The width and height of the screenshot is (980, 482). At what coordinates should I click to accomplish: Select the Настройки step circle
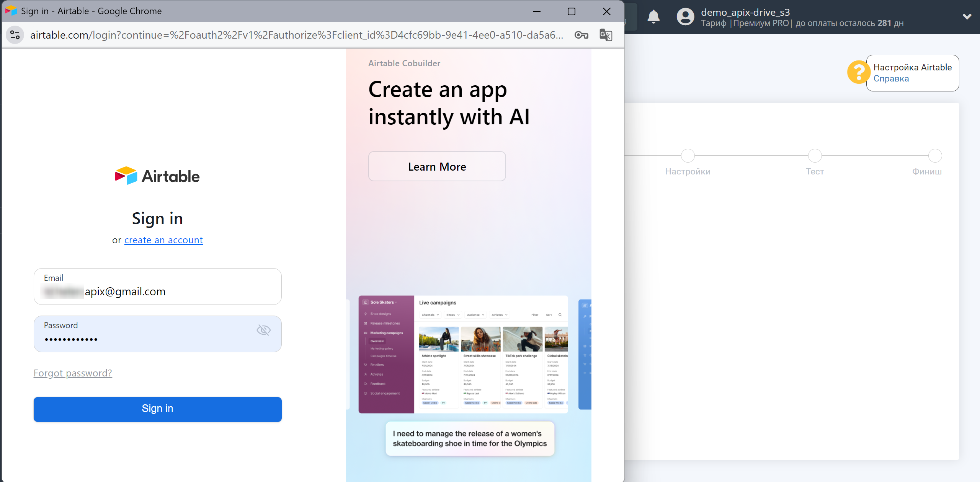pyautogui.click(x=688, y=156)
